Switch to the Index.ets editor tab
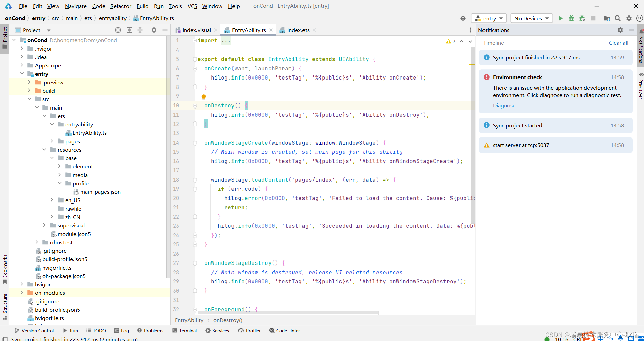The image size is (644, 341). [x=297, y=30]
